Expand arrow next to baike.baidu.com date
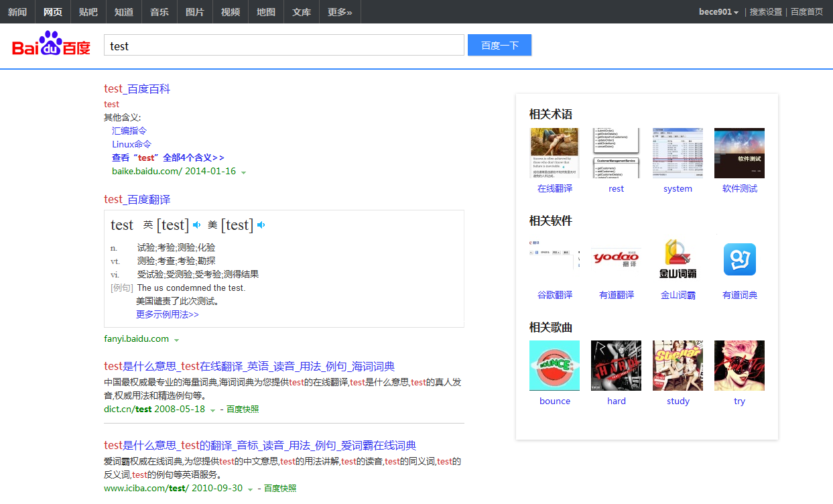The width and height of the screenshot is (833, 504). (244, 172)
